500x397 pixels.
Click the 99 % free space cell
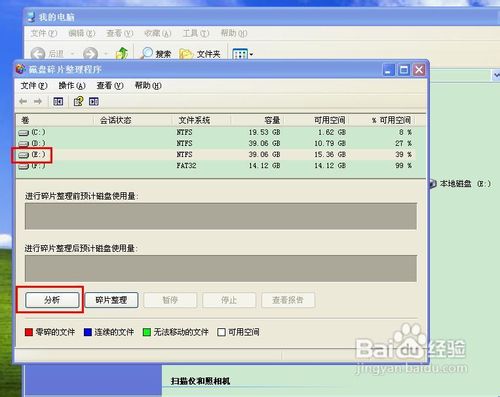pos(403,166)
